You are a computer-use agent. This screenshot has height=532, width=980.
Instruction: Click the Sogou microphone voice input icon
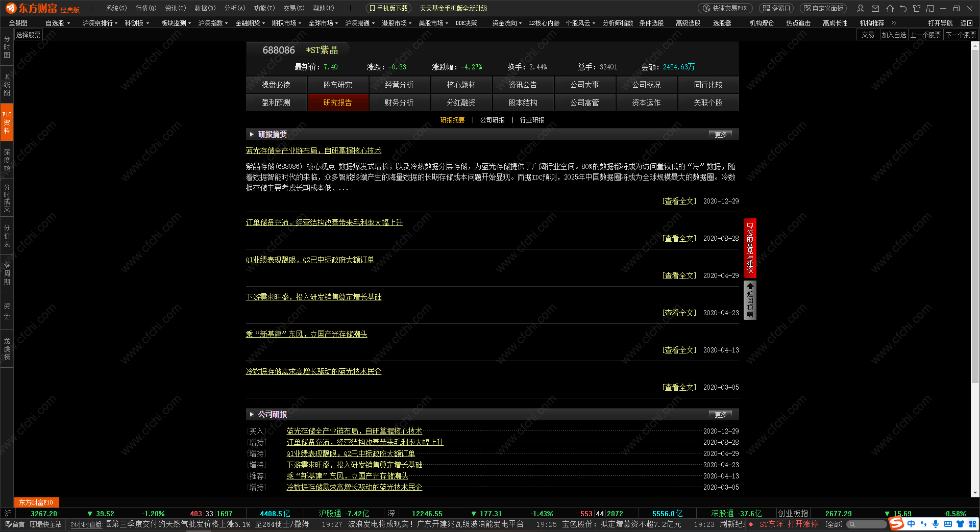(x=936, y=524)
